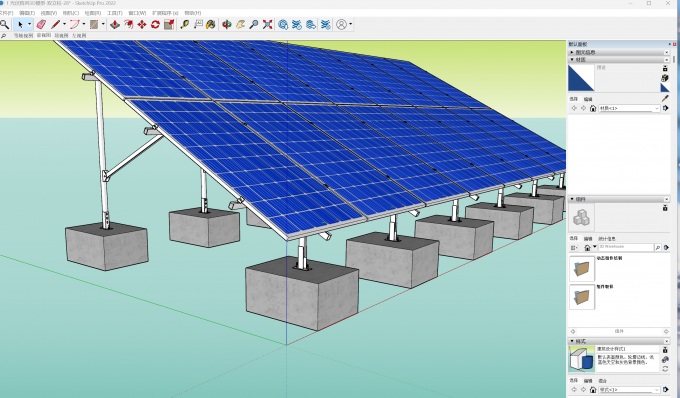Image resolution: width=680 pixels, height=398 pixels.
Task: Open 3D Warehouse from toolbar
Action: (x=283, y=25)
